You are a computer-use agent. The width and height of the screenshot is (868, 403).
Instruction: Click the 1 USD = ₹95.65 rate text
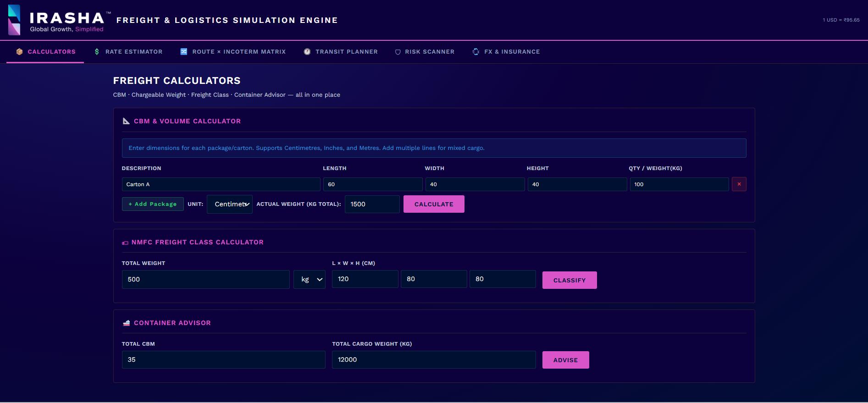[x=841, y=20]
